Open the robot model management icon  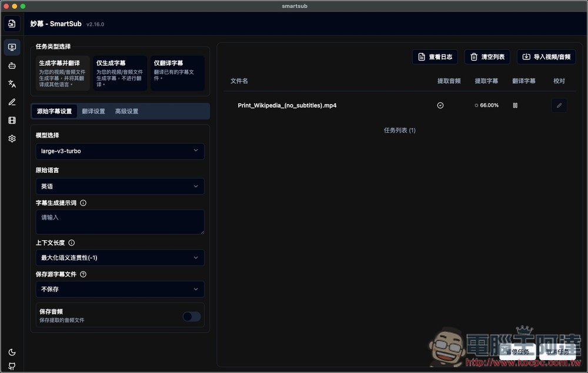12,66
